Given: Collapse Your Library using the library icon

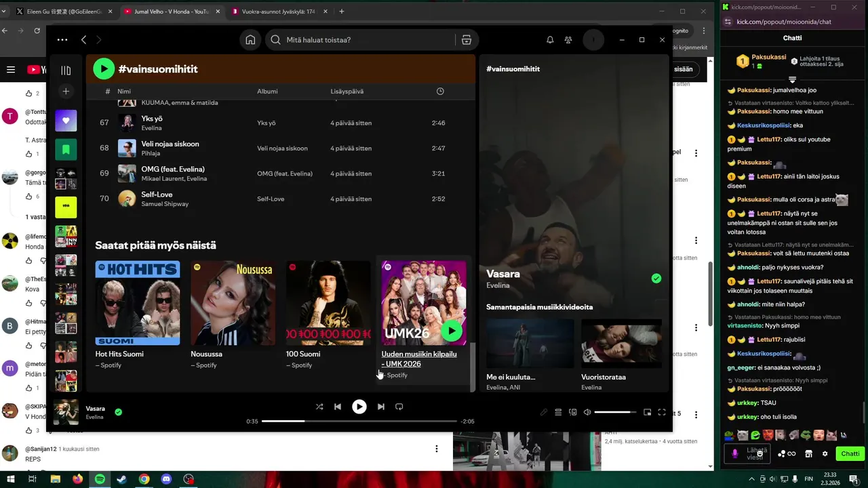Looking at the screenshot, I should pyautogui.click(x=66, y=70).
